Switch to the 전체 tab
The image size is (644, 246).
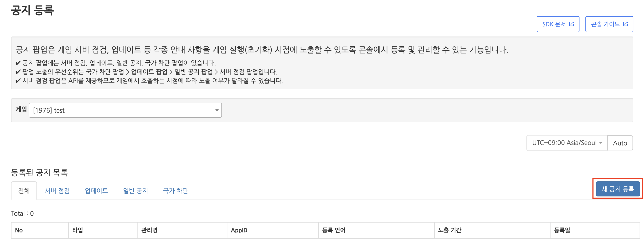(24, 191)
